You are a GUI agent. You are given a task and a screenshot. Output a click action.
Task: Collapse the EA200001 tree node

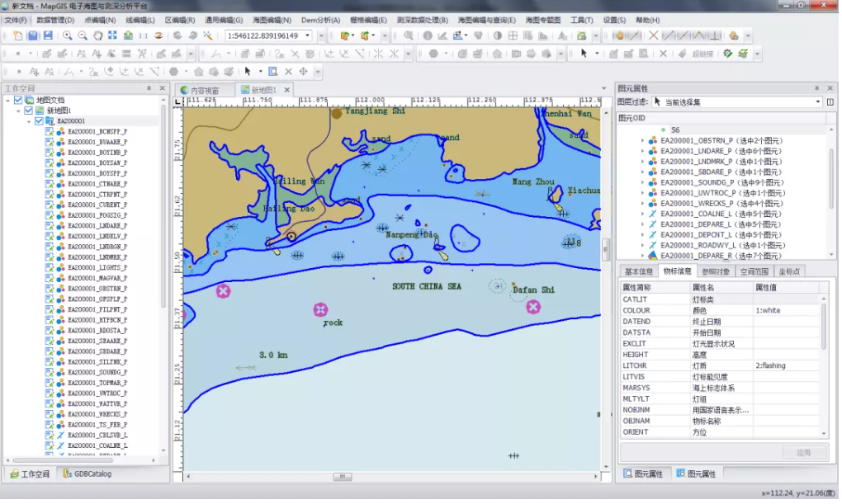(29, 121)
